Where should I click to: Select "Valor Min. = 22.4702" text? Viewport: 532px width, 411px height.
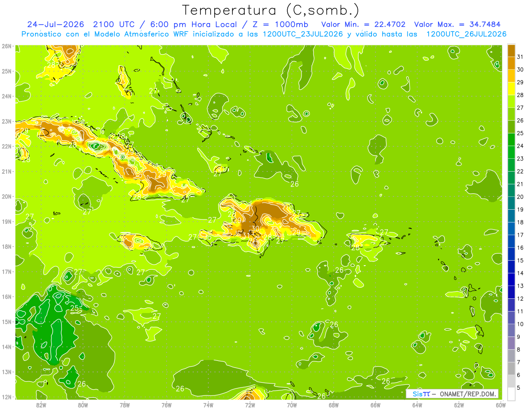363,24
